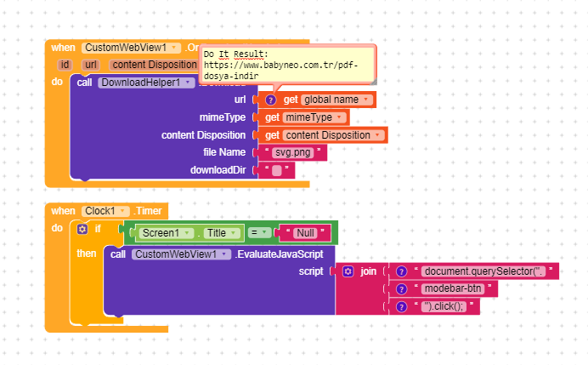
Task: Click the script socket label
Action: coord(311,271)
